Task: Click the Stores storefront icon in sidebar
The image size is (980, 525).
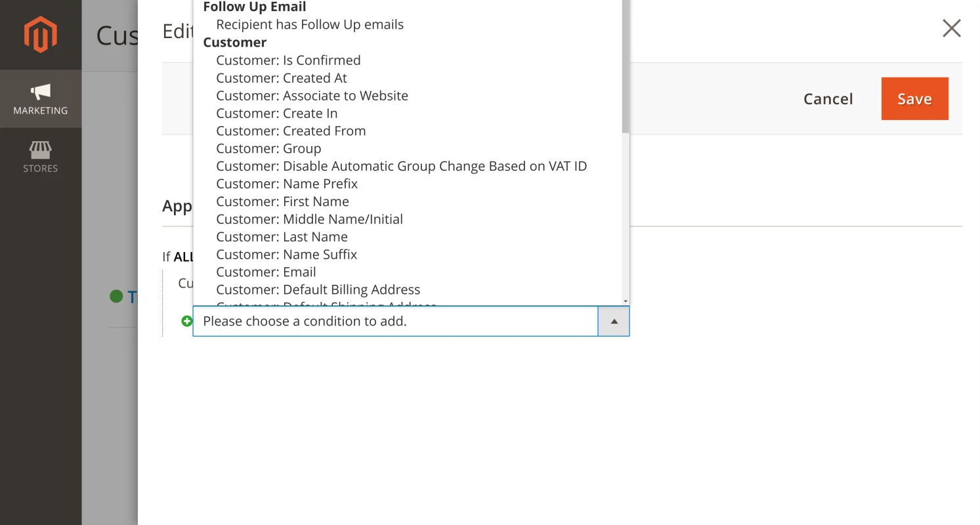Action: point(41,156)
